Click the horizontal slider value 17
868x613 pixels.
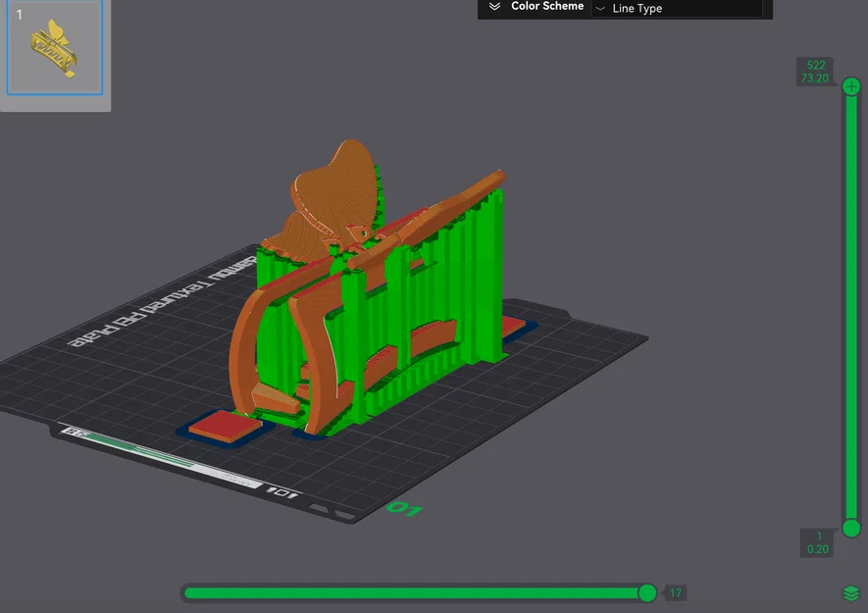coord(676,593)
